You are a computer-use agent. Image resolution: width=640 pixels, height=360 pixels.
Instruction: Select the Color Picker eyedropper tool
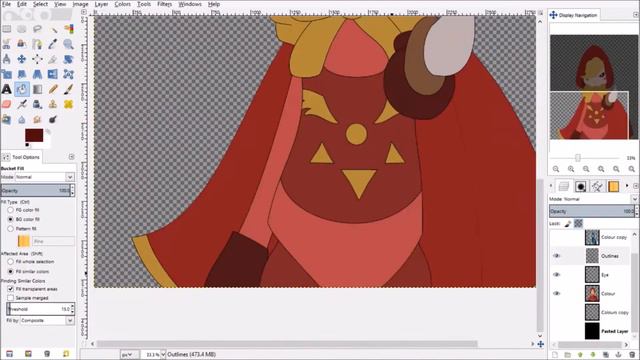(x=53, y=44)
